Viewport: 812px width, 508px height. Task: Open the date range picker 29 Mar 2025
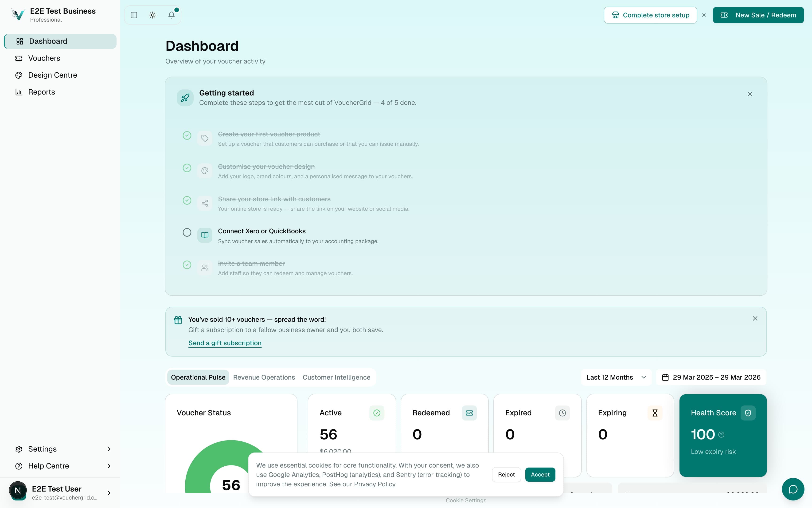[x=711, y=377]
